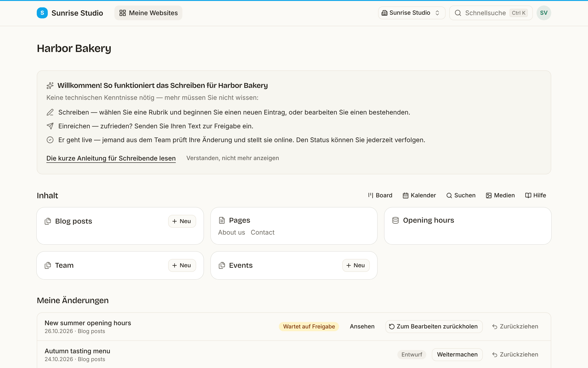The image size is (588, 368).
Task: Click the Harbor Bakery page title
Action: (x=74, y=49)
